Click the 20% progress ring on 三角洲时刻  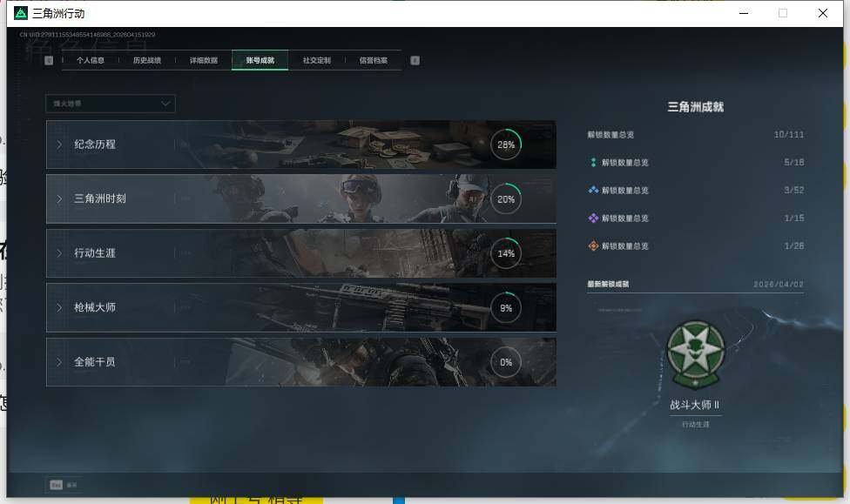(x=506, y=198)
